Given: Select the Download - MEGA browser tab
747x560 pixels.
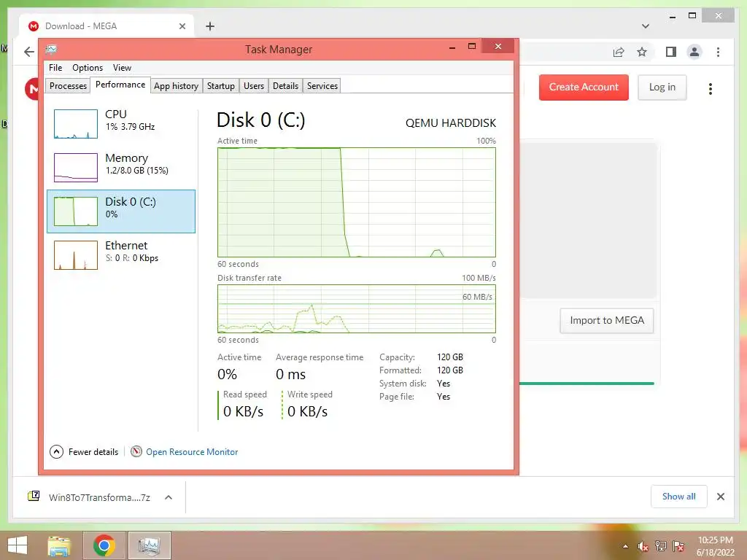Looking at the screenshot, I should pyautogui.click(x=107, y=26).
